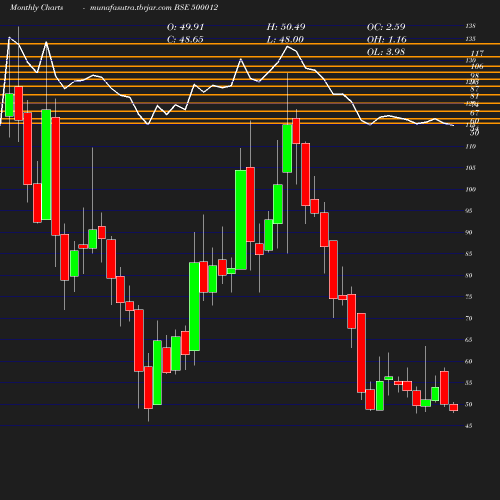Screen dimensions: 500x500
Task: Click the '100' price axis label
Action: tap(471, 189)
